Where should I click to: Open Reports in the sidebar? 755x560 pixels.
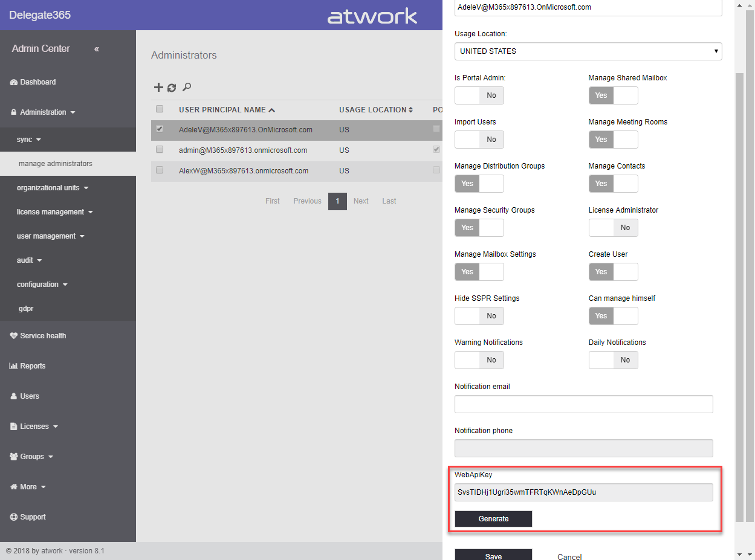33,366
